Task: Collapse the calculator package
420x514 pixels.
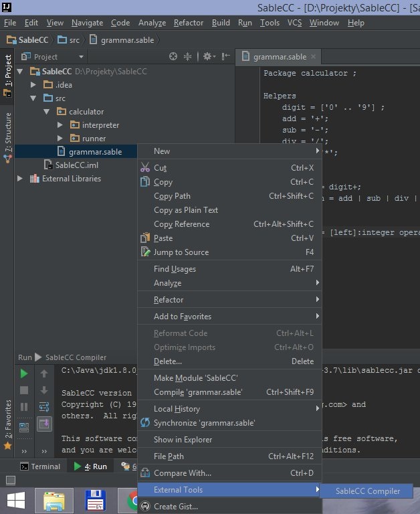Action: click(x=47, y=112)
